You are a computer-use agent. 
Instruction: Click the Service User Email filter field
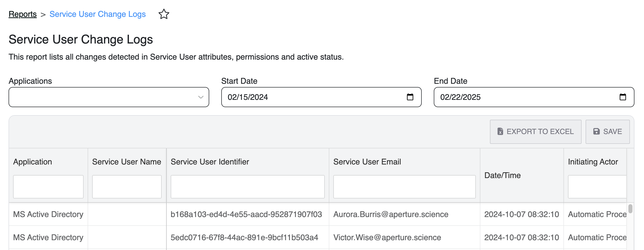[x=404, y=187]
